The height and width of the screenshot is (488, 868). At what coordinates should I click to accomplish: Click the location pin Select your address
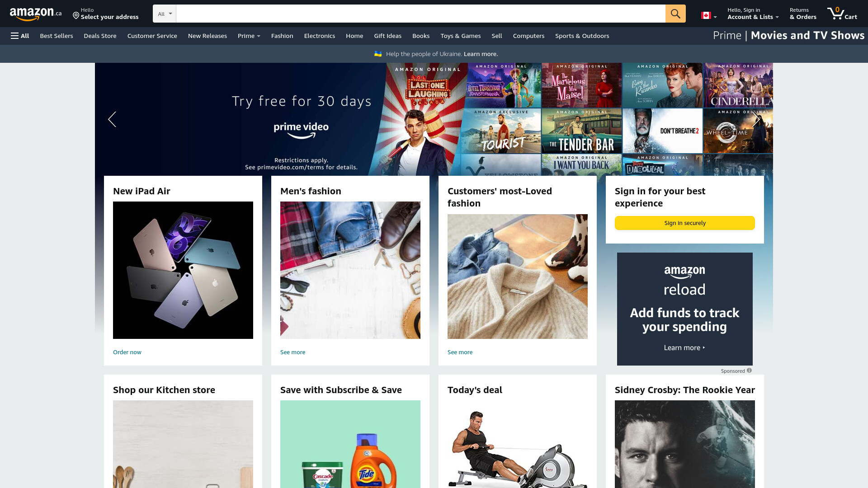pos(106,14)
